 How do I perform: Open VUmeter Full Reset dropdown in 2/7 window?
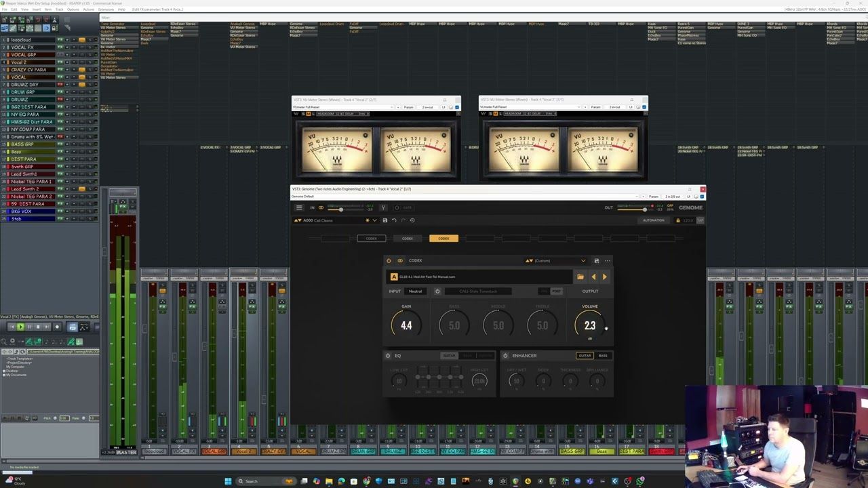[x=343, y=107]
